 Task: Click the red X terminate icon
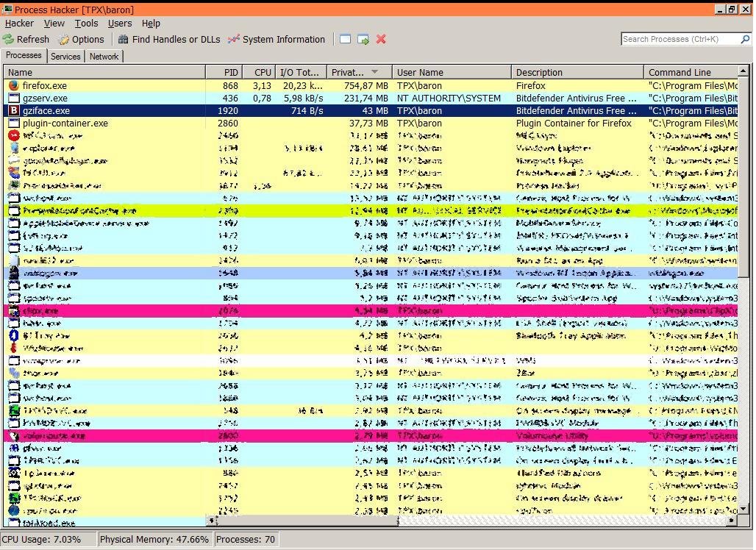[381, 40]
